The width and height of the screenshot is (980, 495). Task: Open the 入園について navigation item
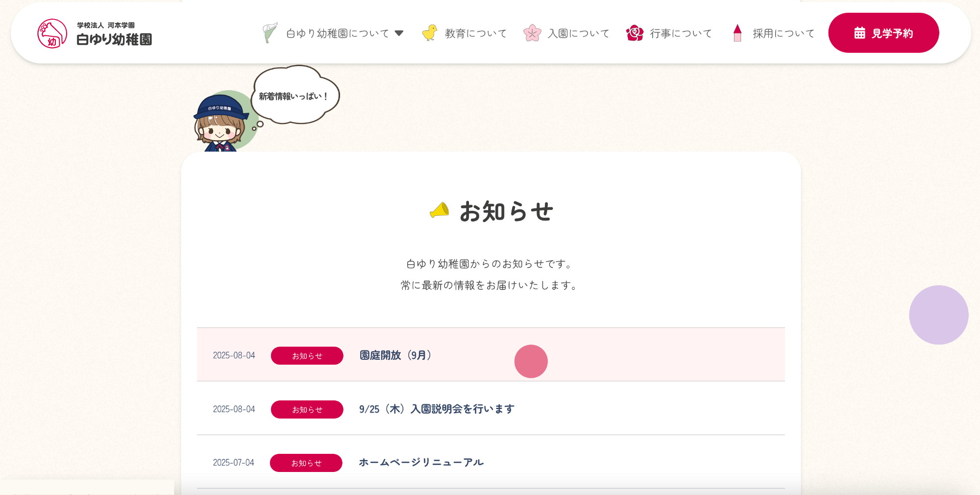click(578, 33)
